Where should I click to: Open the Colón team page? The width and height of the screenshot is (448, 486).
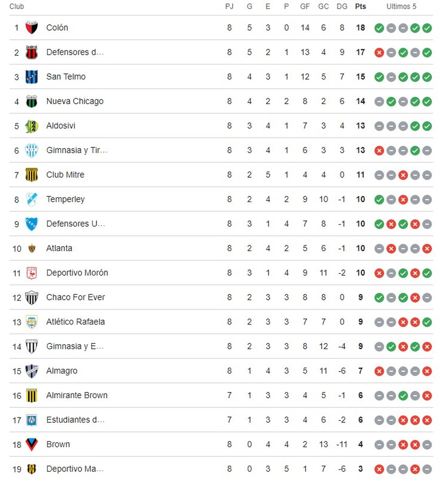pos(57,28)
